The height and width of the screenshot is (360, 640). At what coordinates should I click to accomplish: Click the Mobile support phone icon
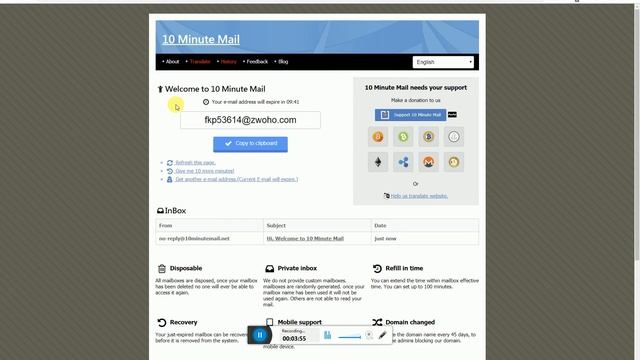269,322
